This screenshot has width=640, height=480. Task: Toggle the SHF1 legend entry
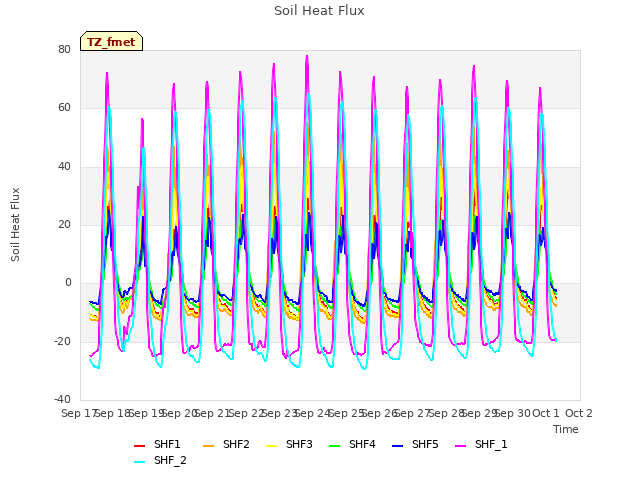(157, 444)
